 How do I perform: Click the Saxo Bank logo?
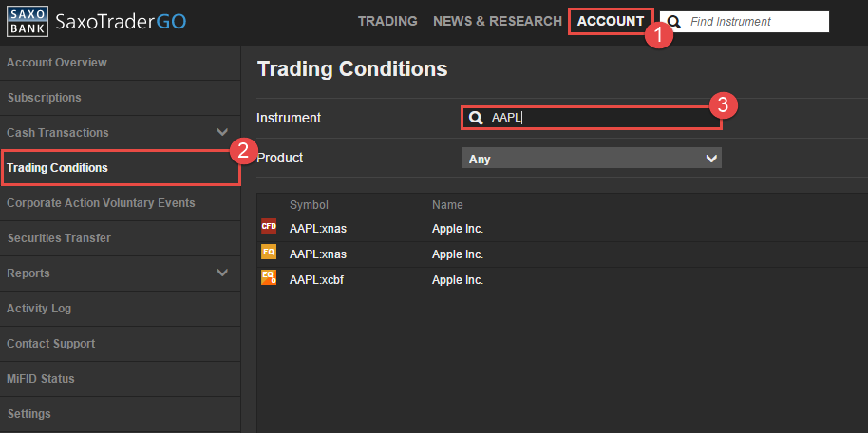[28, 22]
